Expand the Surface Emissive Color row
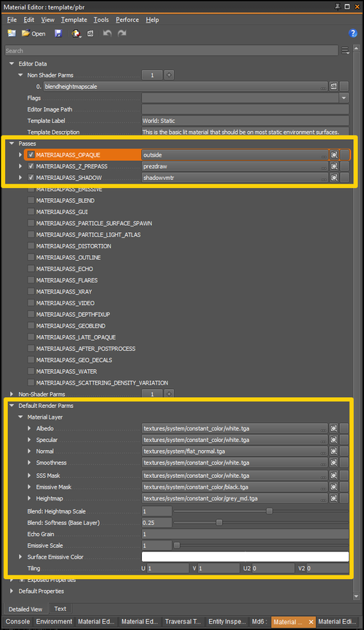Screen dimensions: 364x630 (20, 557)
